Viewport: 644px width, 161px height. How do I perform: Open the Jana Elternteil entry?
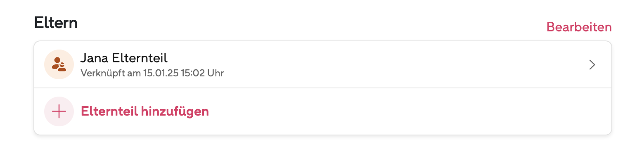coord(322,64)
